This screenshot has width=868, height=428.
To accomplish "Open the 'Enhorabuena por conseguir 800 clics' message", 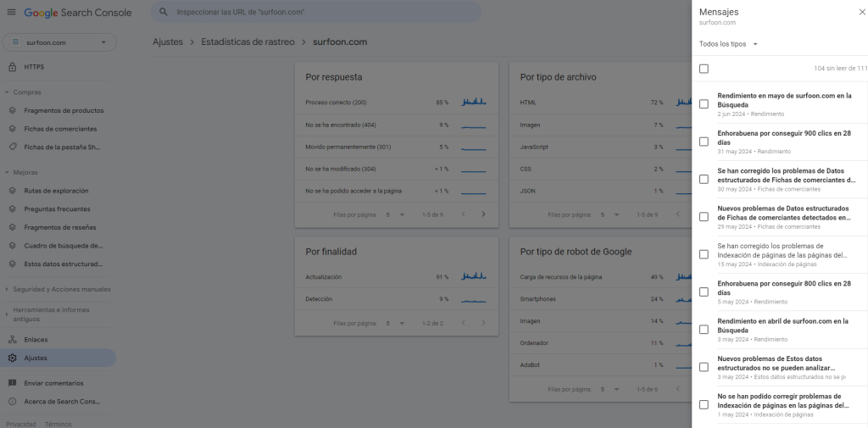I will 783,287.
